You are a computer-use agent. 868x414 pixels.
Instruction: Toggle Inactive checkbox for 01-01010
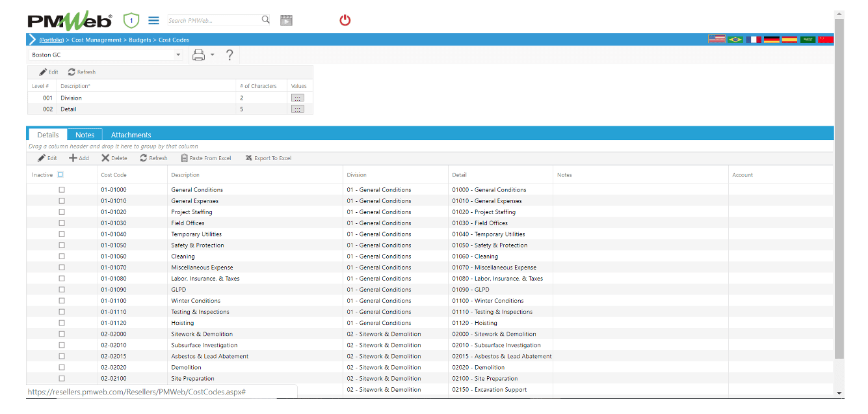(62, 200)
